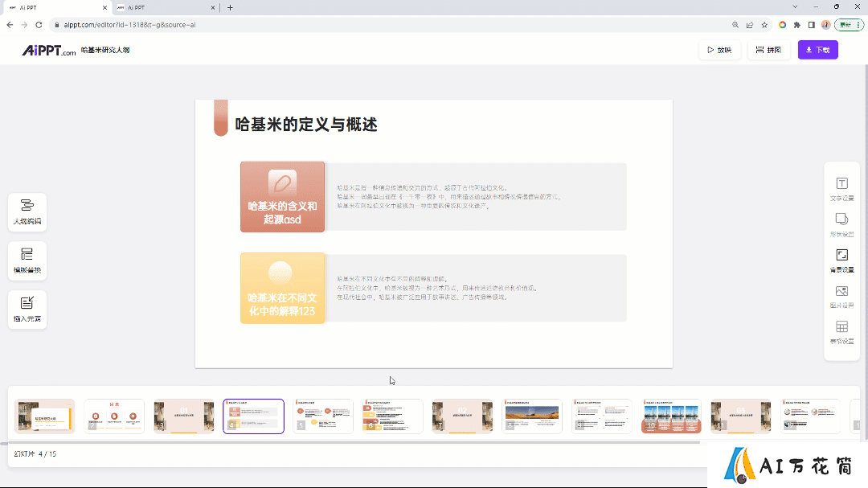Close the second Ai PPT browser tab
The image size is (868, 488).
pyautogui.click(x=213, y=8)
